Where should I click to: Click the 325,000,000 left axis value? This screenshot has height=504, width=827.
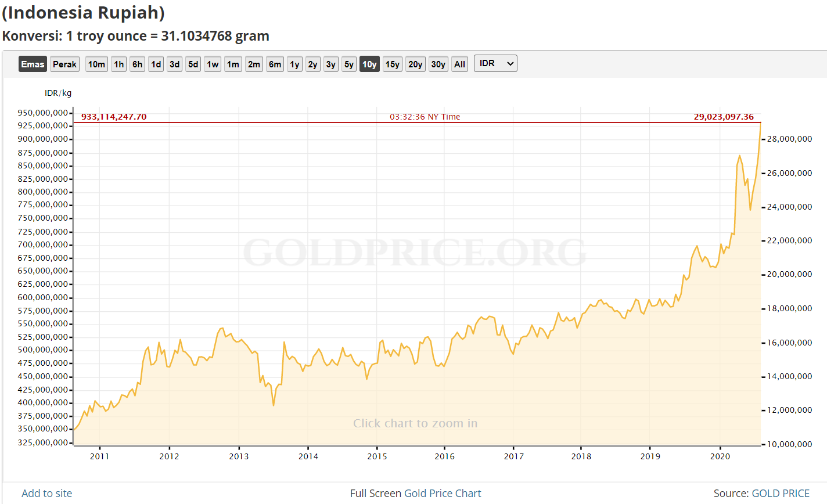coord(43,442)
